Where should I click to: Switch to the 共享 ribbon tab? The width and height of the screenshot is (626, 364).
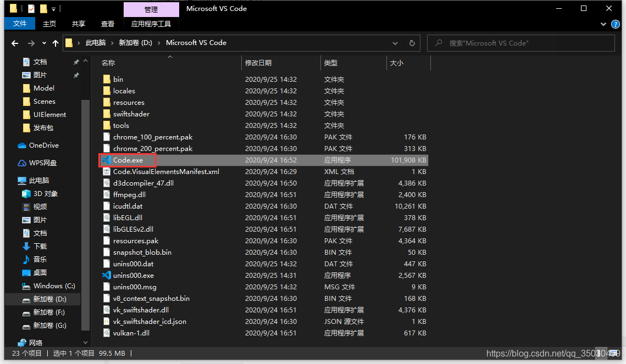coord(78,24)
